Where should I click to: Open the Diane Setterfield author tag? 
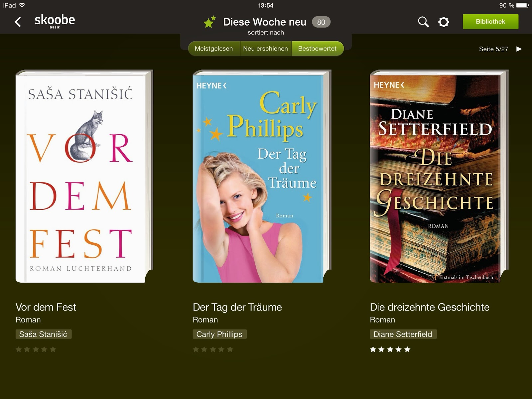tap(403, 334)
